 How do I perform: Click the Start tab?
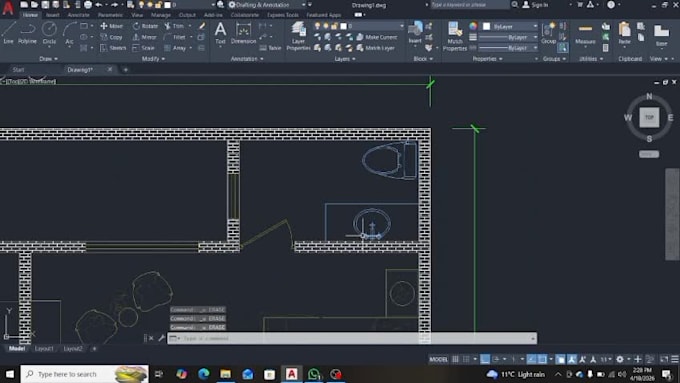(18, 69)
